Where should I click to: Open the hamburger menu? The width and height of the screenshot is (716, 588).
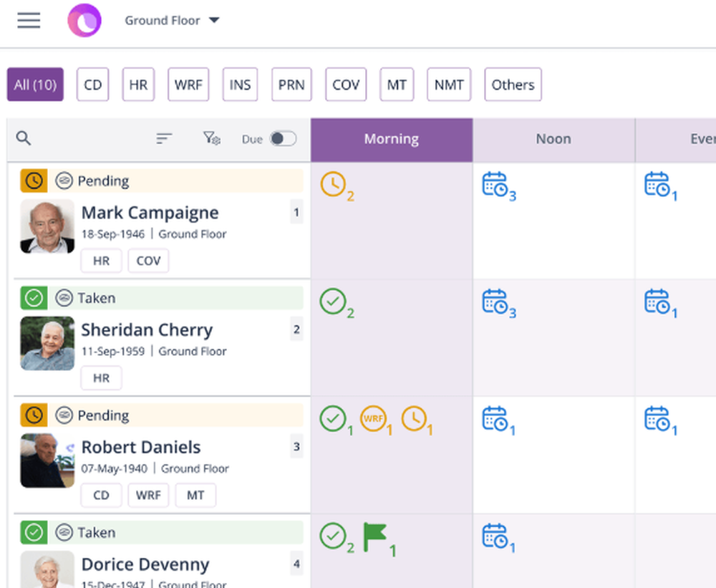pyautogui.click(x=29, y=20)
